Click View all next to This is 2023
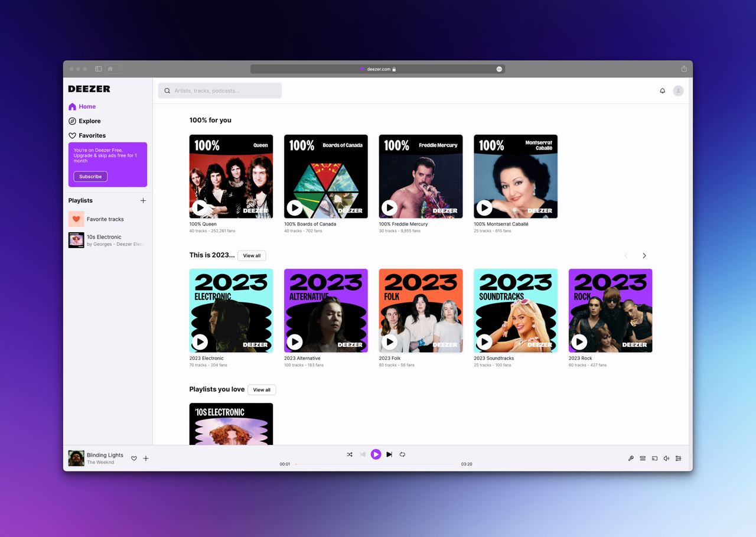The image size is (756, 537). click(x=252, y=256)
